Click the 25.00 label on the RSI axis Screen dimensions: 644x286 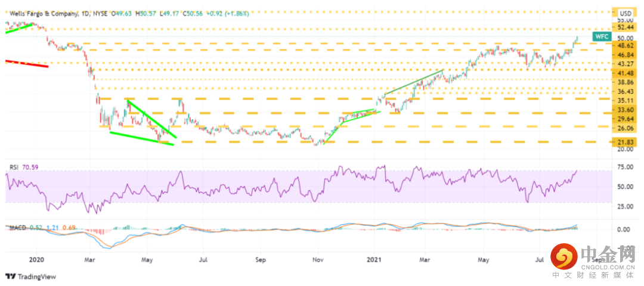[625, 206]
